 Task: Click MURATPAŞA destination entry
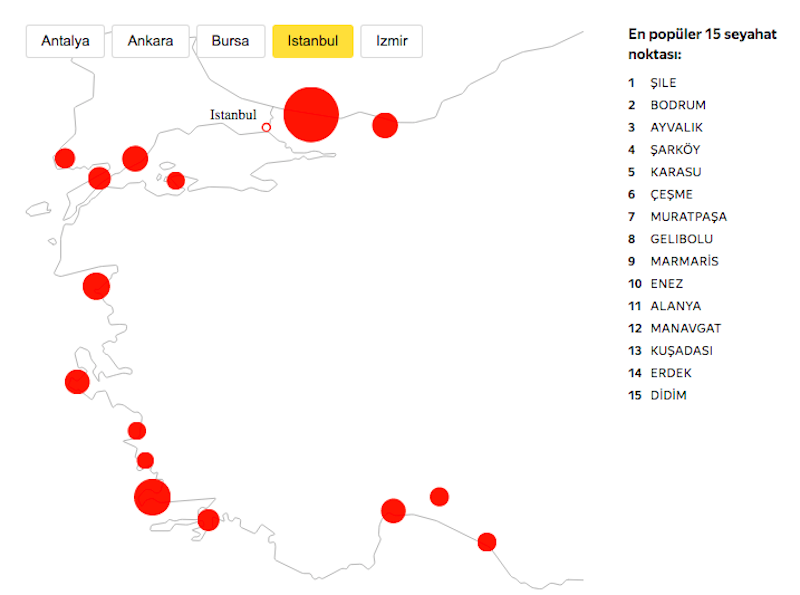(688, 217)
